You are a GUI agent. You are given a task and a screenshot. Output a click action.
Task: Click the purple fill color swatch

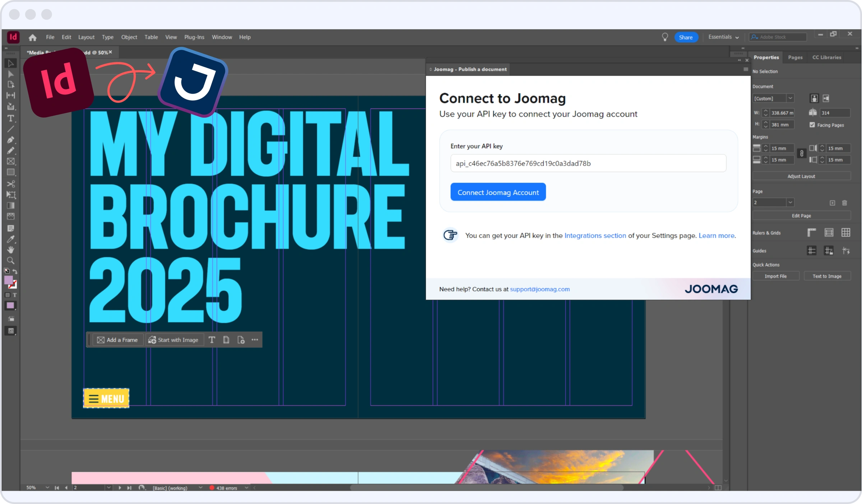coord(9,280)
